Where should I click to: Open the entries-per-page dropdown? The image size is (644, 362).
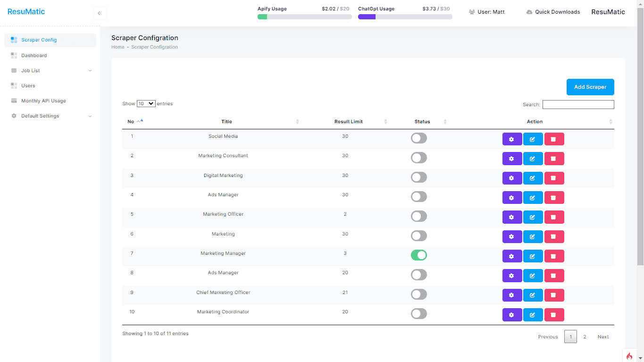tap(146, 104)
